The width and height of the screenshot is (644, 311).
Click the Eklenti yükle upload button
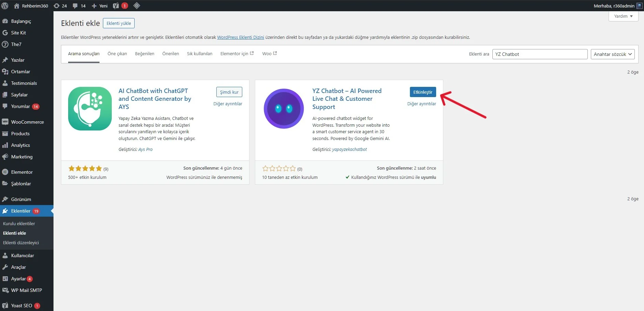click(x=119, y=23)
